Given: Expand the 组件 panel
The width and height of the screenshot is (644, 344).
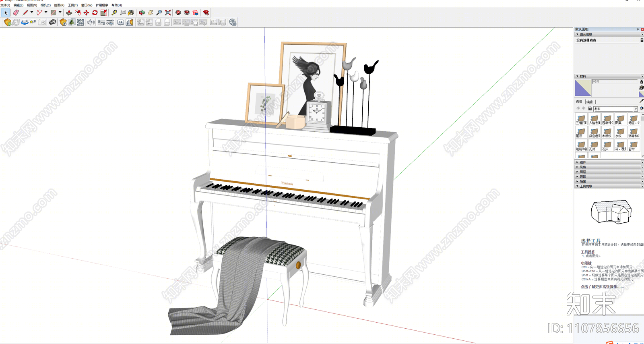Looking at the screenshot, I should pyautogui.click(x=609, y=162).
